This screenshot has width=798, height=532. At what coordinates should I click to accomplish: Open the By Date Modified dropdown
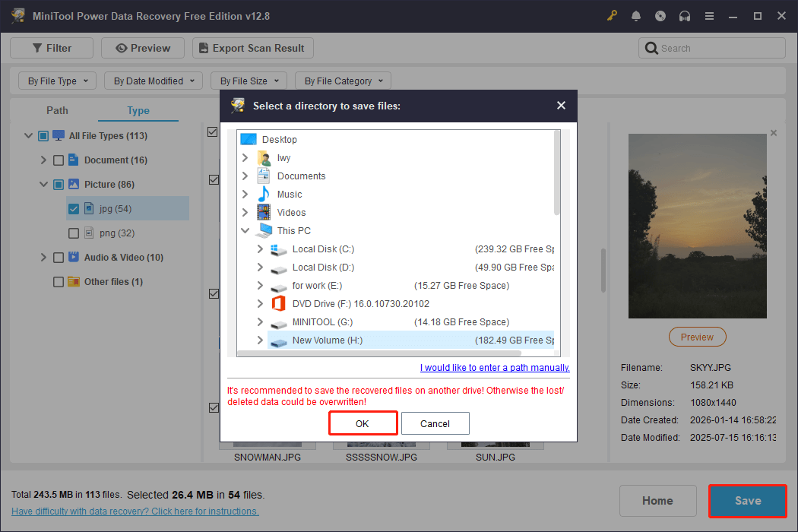click(x=153, y=81)
